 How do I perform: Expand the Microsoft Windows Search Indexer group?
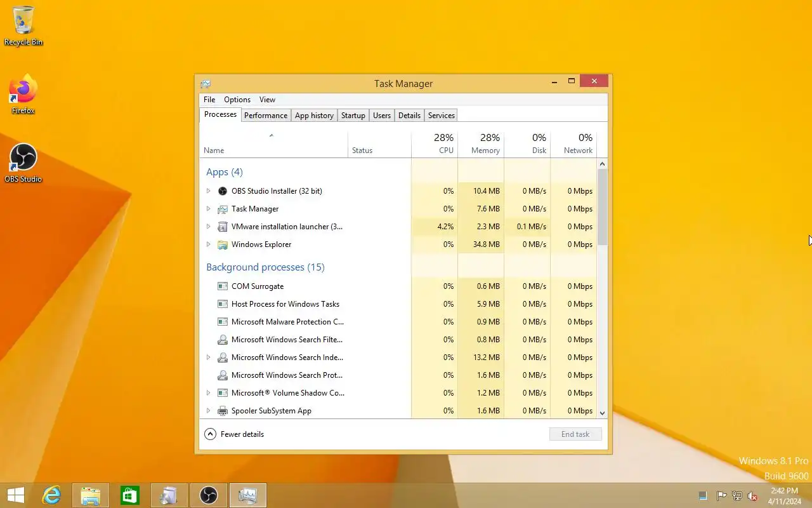pos(208,358)
